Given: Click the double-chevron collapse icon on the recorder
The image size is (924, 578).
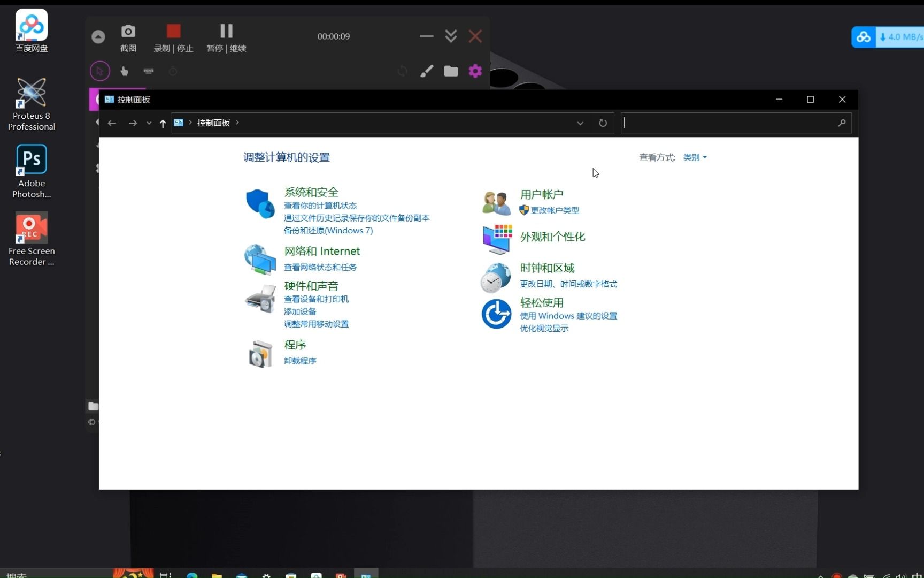Looking at the screenshot, I should [x=451, y=36].
